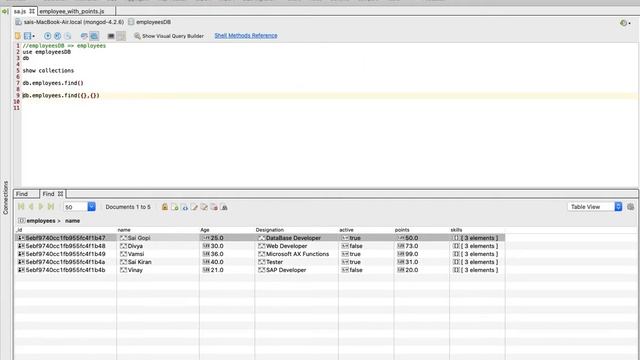Click the connect icon at top-left corner

point(5,11)
